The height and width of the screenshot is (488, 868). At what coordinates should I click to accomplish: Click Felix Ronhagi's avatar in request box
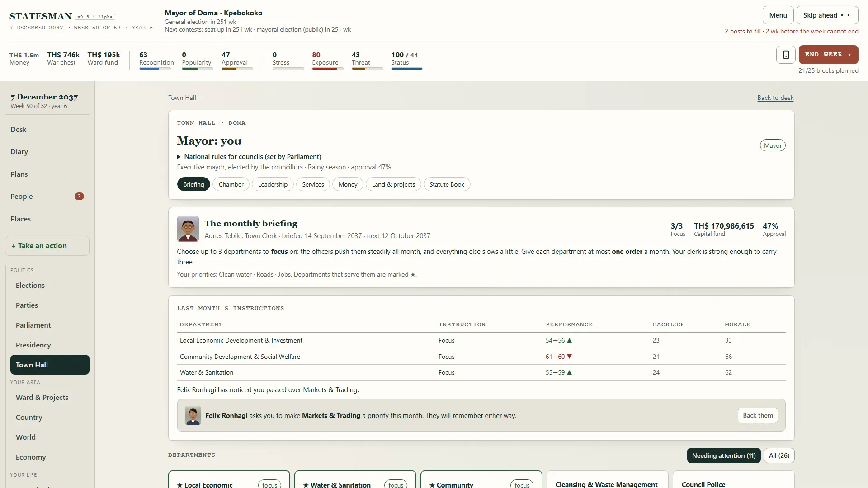pos(193,415)
